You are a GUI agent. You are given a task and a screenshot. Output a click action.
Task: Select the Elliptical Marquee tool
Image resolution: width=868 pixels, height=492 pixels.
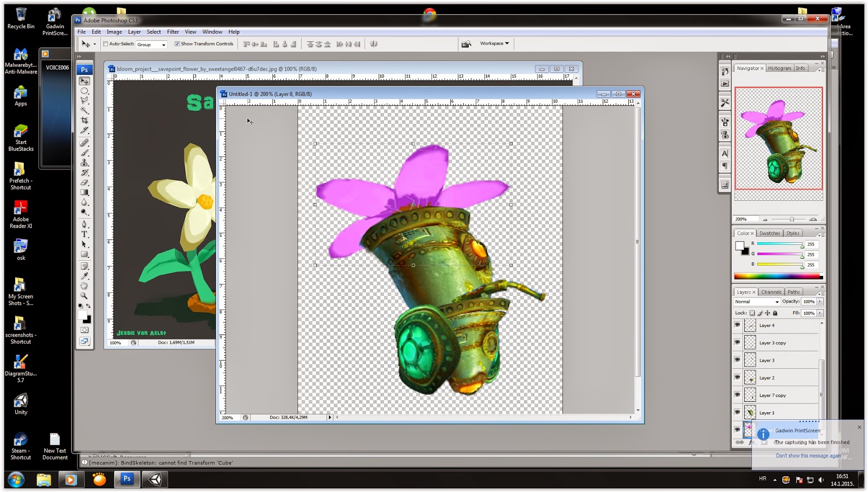pyautogui.click(x=85, y=91)
